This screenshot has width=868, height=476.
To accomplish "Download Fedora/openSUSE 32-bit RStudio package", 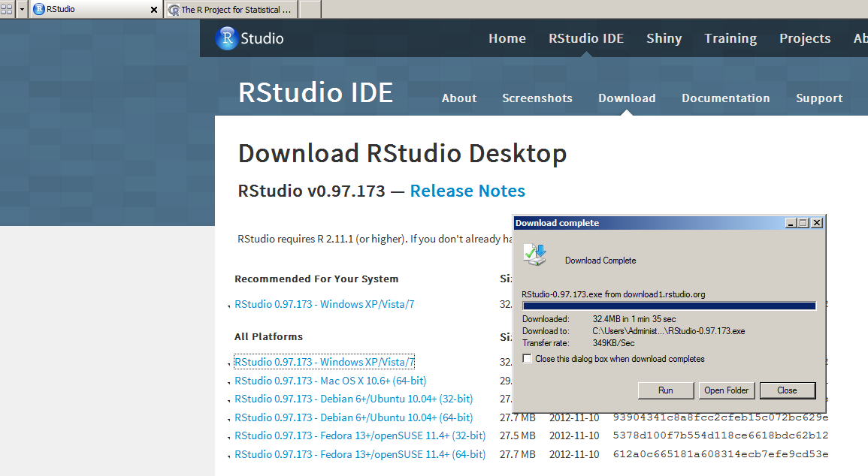I will 360,435.
